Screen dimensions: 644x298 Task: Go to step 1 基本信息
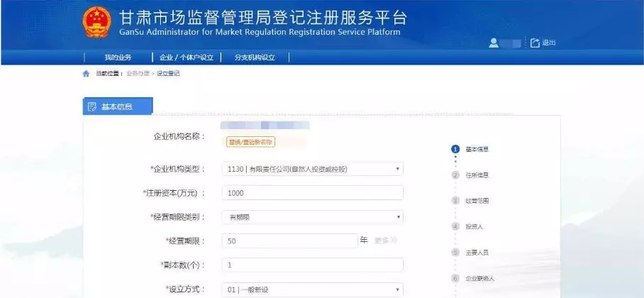tap(470, 149)
